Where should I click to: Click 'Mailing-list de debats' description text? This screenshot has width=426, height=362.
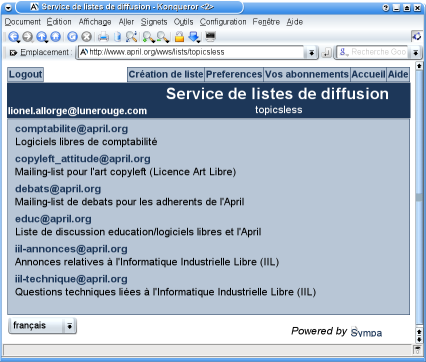click(130, 202)
